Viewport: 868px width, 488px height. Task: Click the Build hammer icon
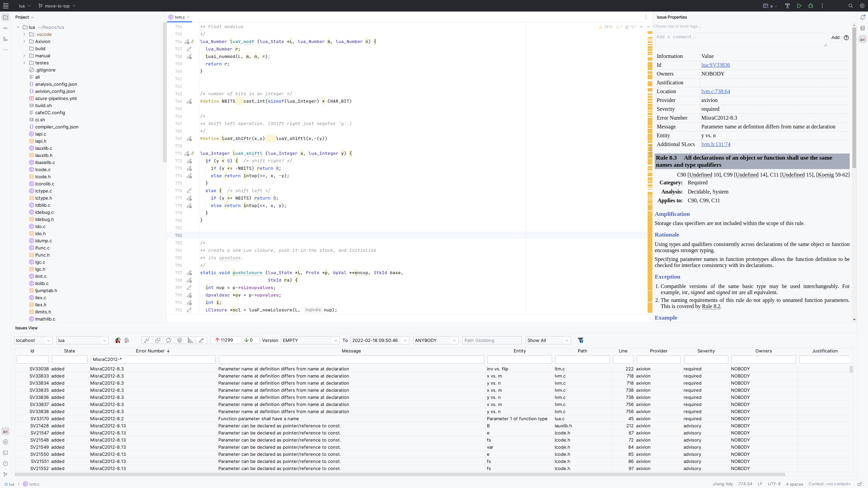788,6
